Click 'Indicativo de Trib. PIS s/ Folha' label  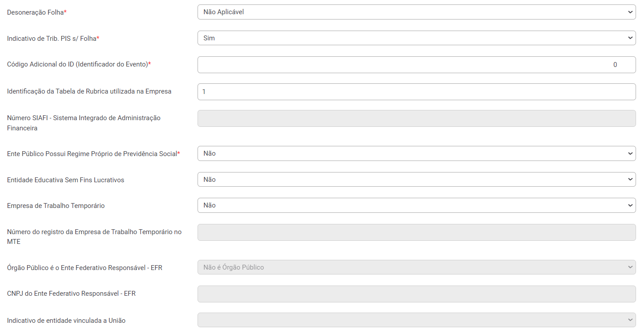pyautogui.click(x=53, y=39)
